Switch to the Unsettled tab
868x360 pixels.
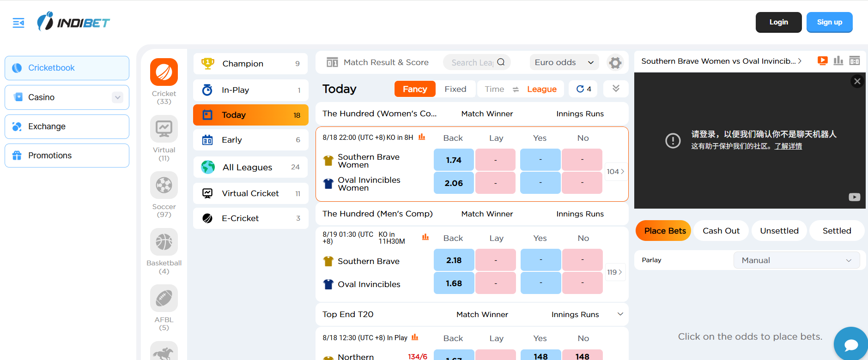point(779,231)
